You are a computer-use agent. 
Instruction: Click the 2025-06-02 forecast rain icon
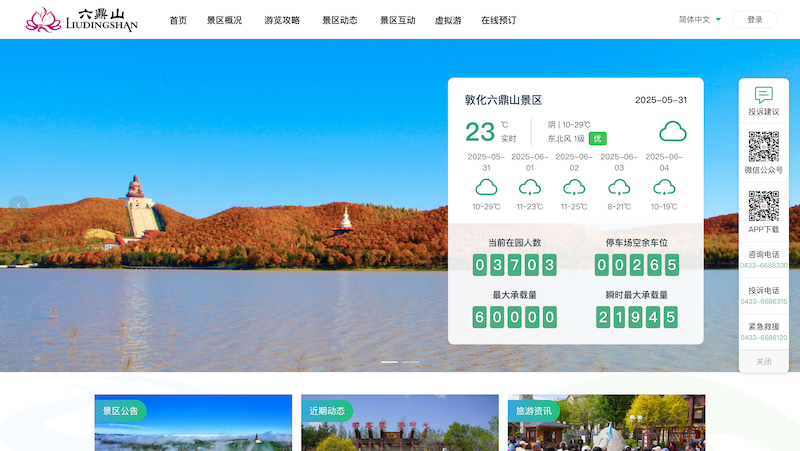pos(574,187)
